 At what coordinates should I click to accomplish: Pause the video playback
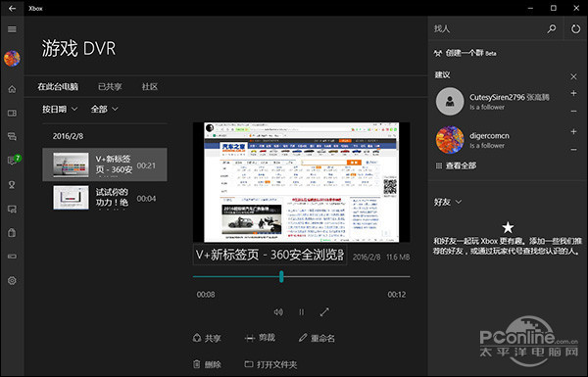tap(302, 311)
